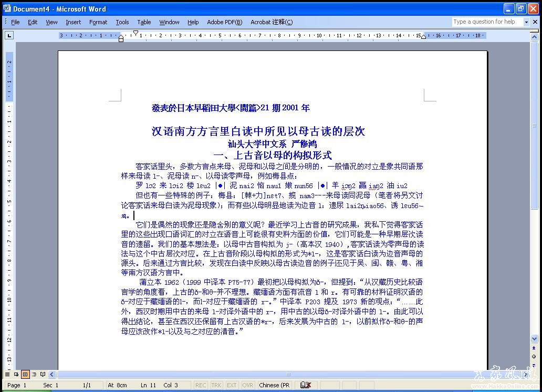This screenshot has width=542, height=392.
Task: Click the title '汉语南方方言里白读中所见以母古读的层次'
Action: point(258,131)
